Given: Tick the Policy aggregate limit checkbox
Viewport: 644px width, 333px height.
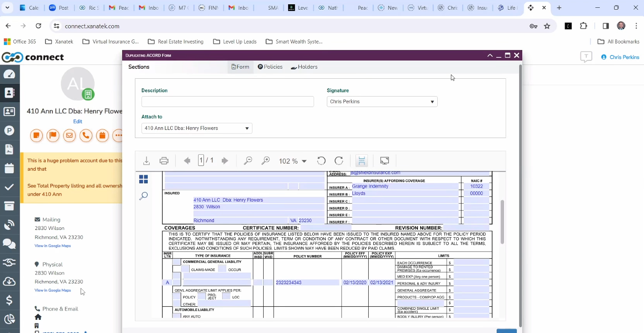Looking at the screenshot, I should click(x=177, y=297).
